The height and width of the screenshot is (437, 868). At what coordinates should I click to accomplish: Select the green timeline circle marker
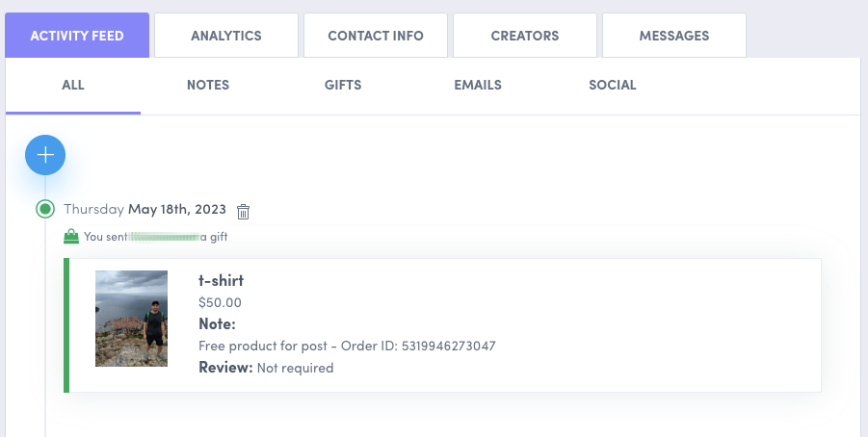tap(45, 209)
